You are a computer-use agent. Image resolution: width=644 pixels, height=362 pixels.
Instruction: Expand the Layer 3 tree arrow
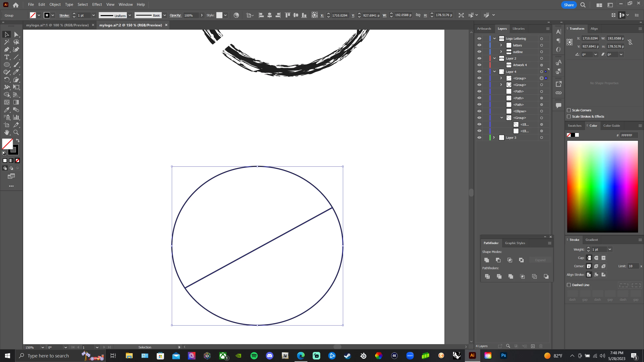pos(494,138)
